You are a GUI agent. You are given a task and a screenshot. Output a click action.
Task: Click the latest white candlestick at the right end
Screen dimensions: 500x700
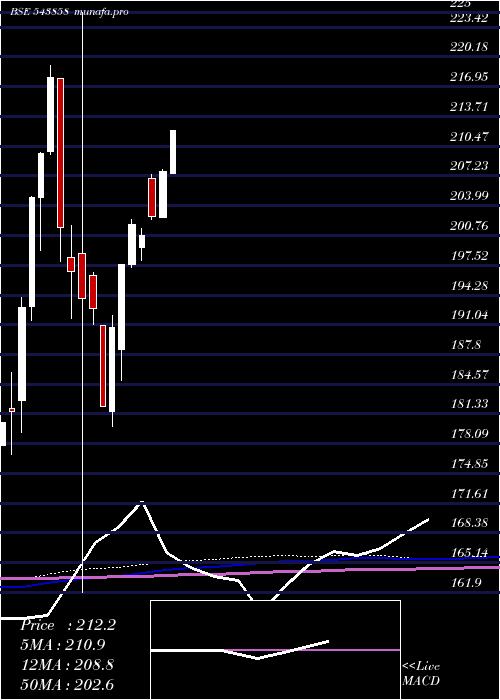[x=173, y=152]
